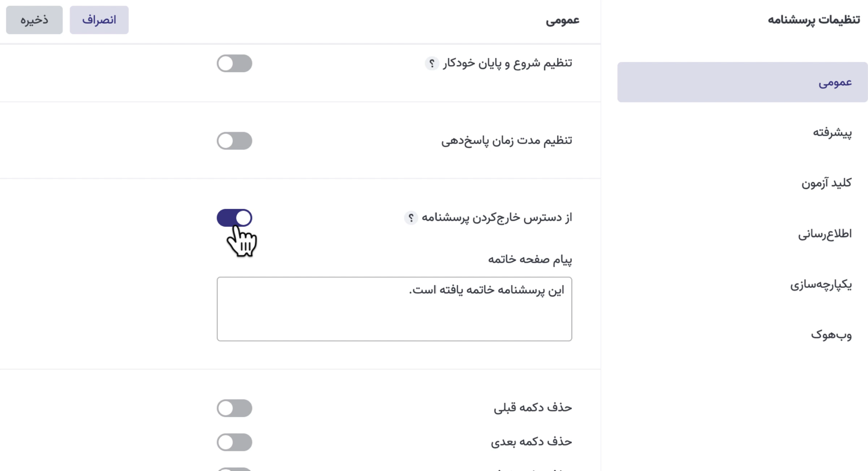Click the help icon beside تنظیم شروع و پایان خودکار

(x=432, y=63)
